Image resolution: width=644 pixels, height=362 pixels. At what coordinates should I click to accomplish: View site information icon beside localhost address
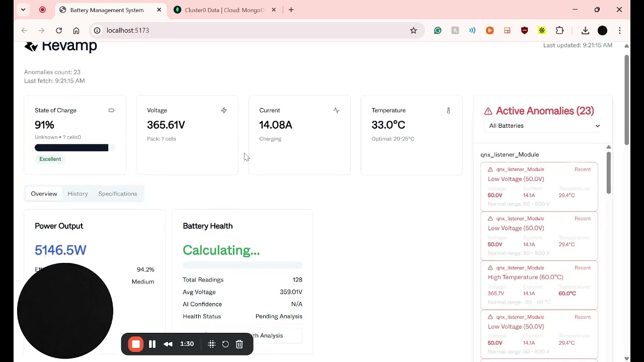click(97, 31)
